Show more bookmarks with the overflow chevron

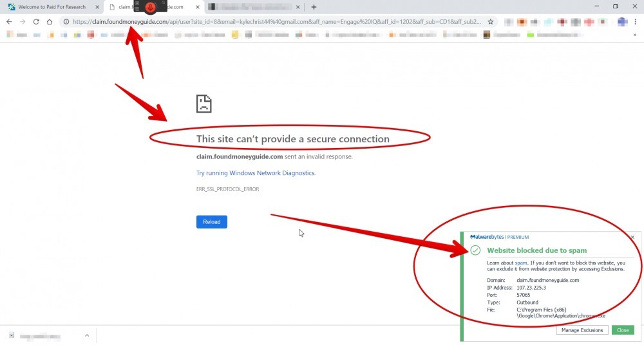635,35
